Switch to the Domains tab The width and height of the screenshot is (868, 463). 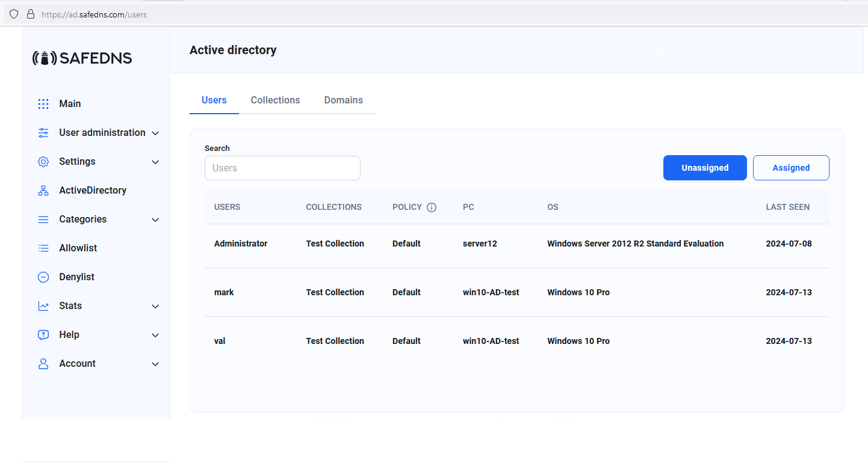coord(344,100)
